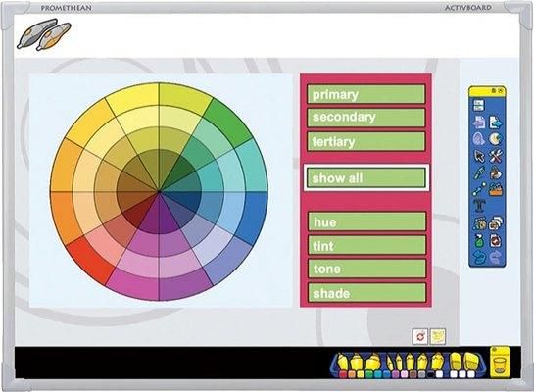Show secondary colors
Viewport: 534px width, 392px height.
(x=366, y=118)
